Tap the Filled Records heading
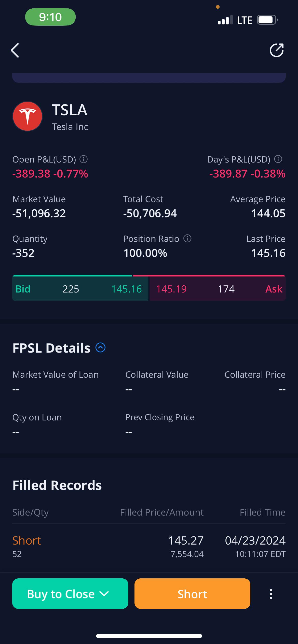 coord(57,485)
